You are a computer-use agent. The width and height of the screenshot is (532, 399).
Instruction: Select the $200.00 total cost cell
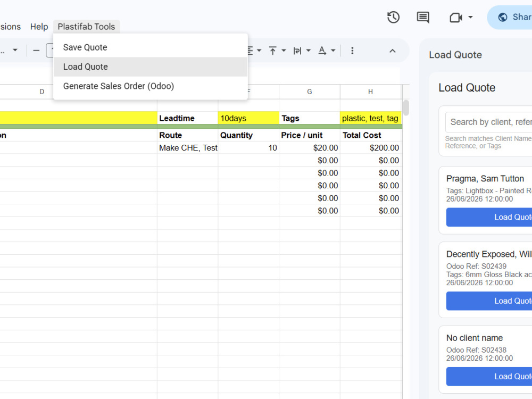coord(370,147)
